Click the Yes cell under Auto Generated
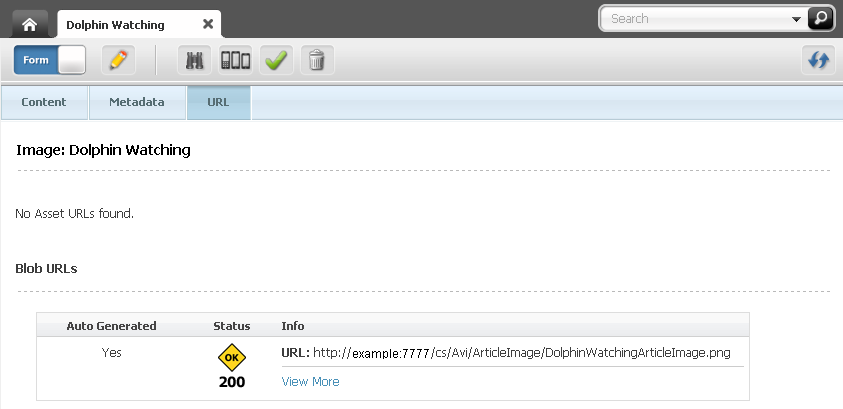Viewport: 843px width, 409px height. coord(111,353)
